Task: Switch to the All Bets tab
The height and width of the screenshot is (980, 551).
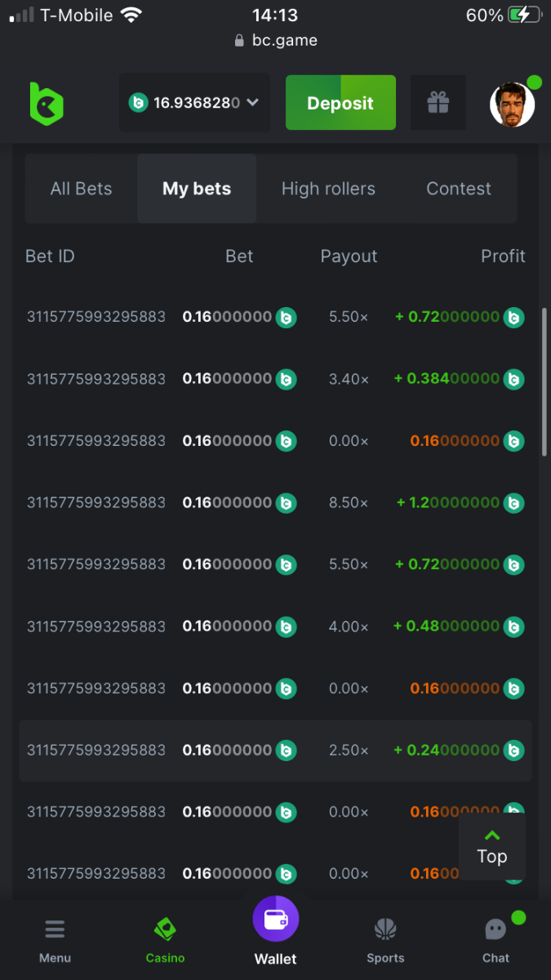Action: pyautogui.click(x=81, y=189)
